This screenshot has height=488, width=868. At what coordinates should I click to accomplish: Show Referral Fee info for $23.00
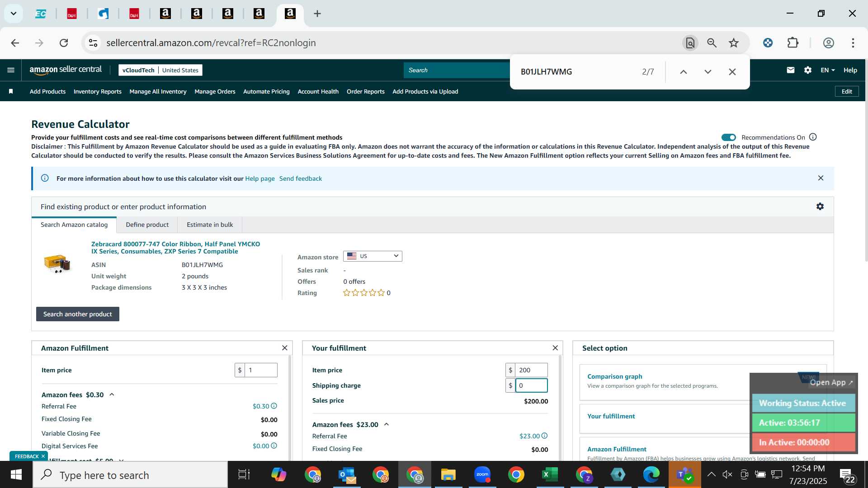point(544,436)
